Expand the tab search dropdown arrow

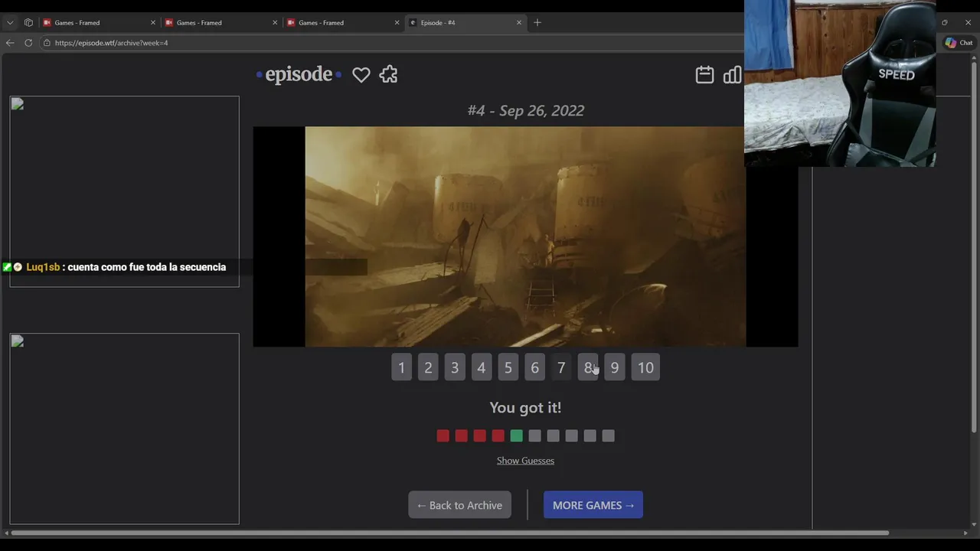pos(10,22)
